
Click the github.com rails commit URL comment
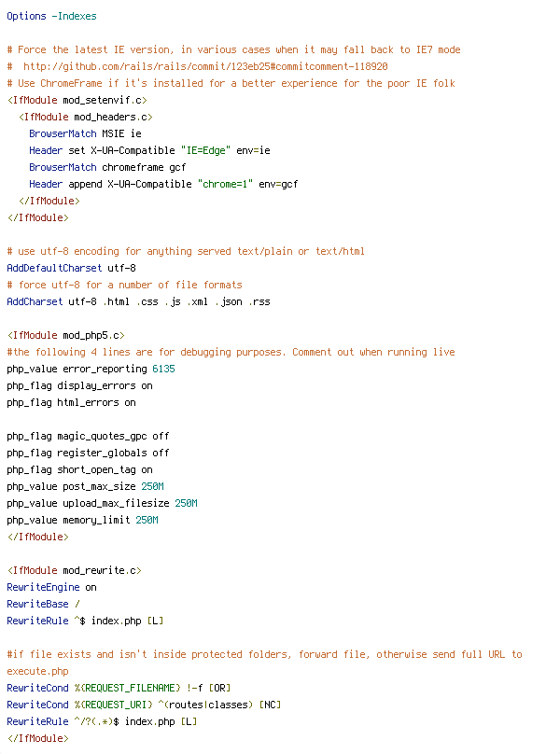pos(197,67)
